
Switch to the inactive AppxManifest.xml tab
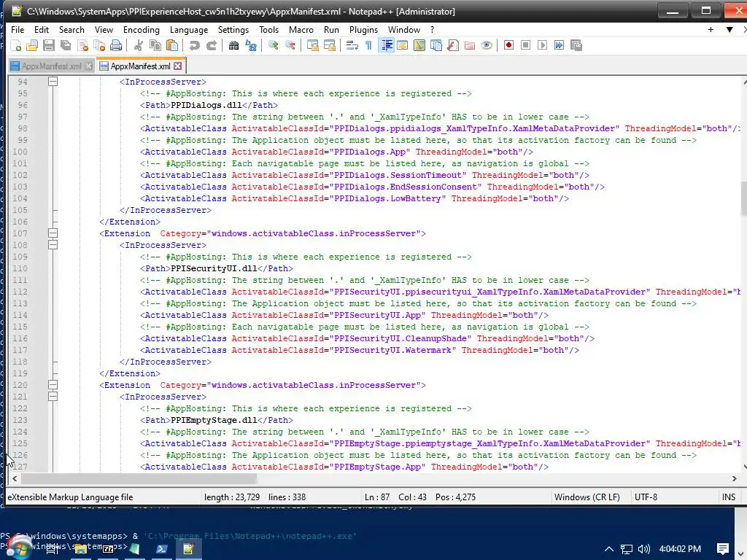point(51,66)
